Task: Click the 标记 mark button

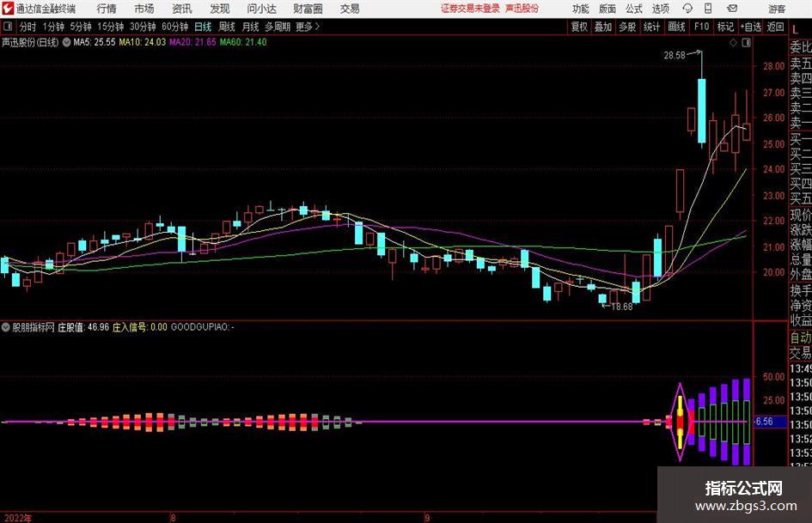Action: coord(725,27)
